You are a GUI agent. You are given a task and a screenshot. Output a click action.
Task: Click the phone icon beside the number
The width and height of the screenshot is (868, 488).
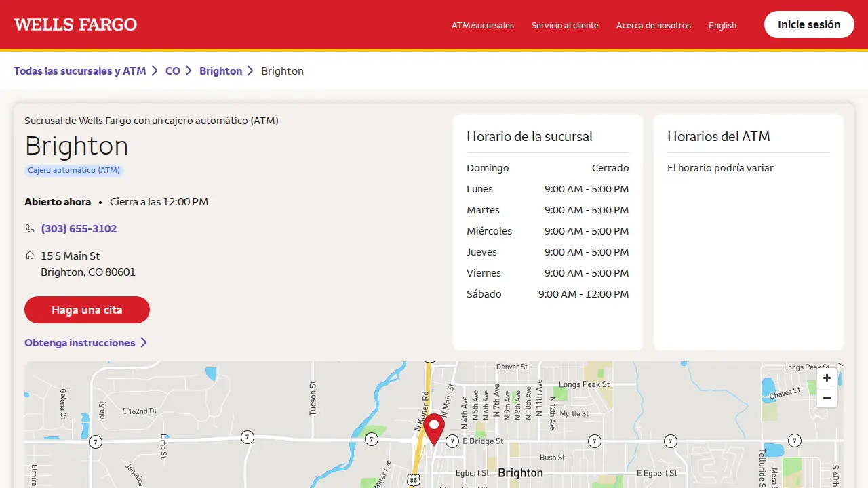point(30,228)
